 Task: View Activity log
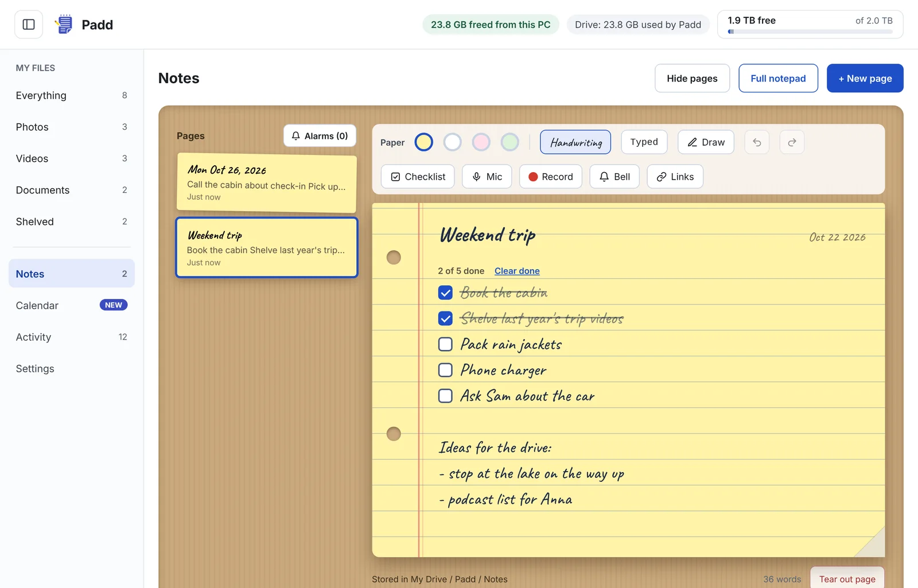click(x=72, y=337)
